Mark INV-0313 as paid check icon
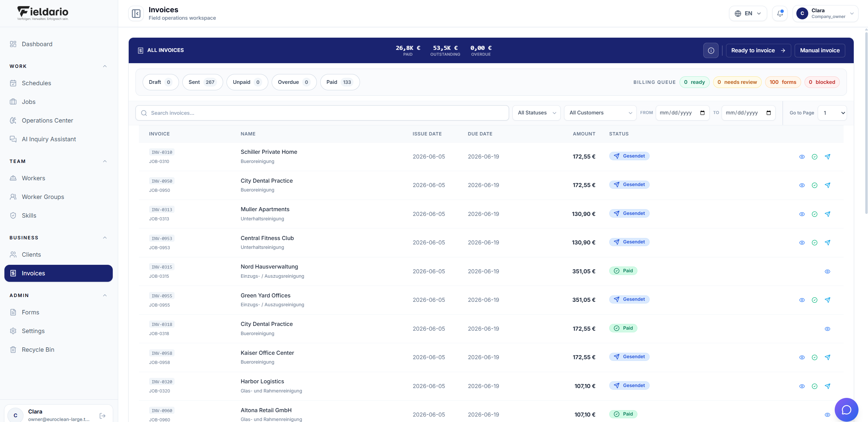The width and height of the screenshot is (868, 422). pyautogui.click(x=814, y=214)
